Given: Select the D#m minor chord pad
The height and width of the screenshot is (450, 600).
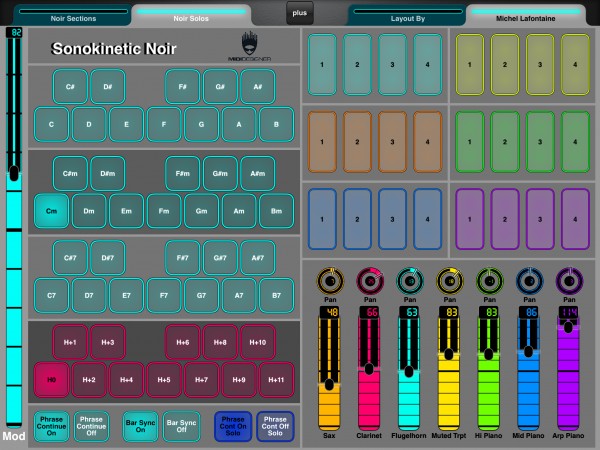Looking at the screenshot, I should 108,173.
